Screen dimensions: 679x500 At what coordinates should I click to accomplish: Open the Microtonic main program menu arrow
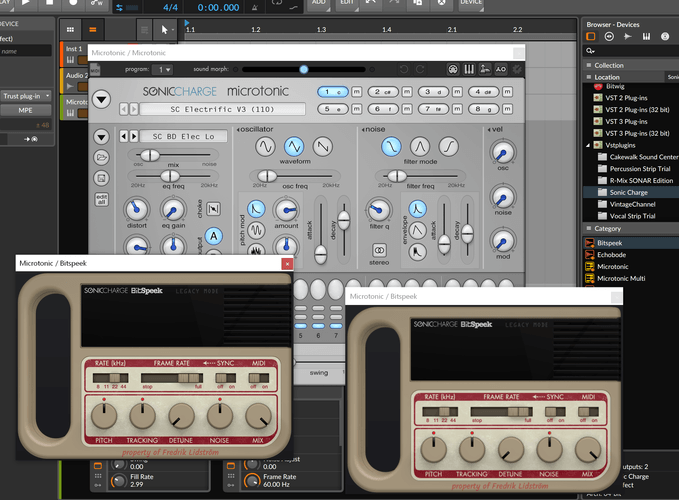tap(101, 100)
